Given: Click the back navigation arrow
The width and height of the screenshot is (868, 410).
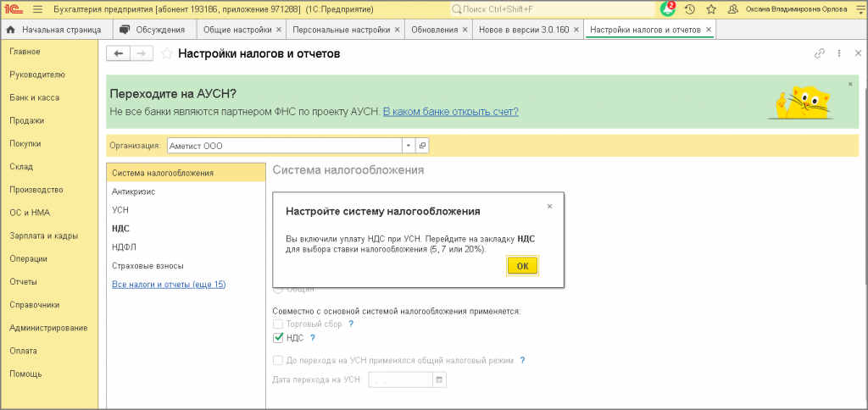Looking at the screenshot, I should point(117,53).
